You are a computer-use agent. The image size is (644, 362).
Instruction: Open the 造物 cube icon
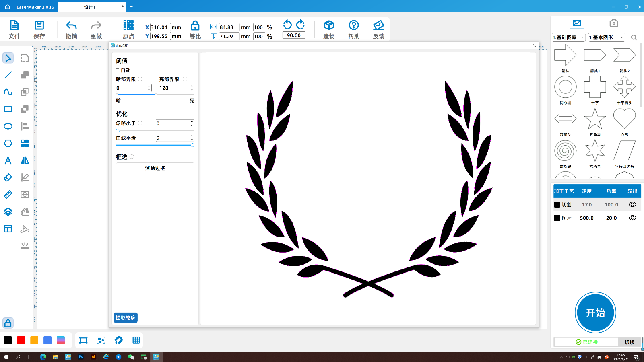point(329,26)
